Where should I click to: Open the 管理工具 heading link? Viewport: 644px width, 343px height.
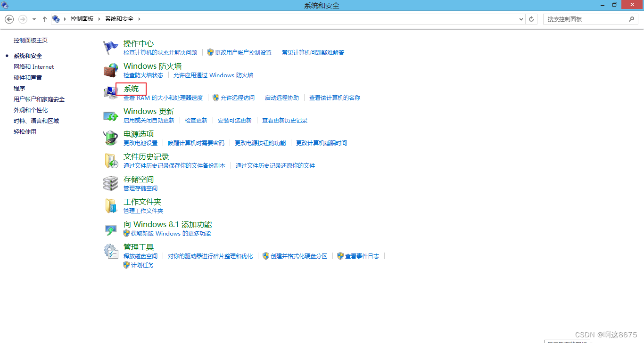[x=139, y=247]
